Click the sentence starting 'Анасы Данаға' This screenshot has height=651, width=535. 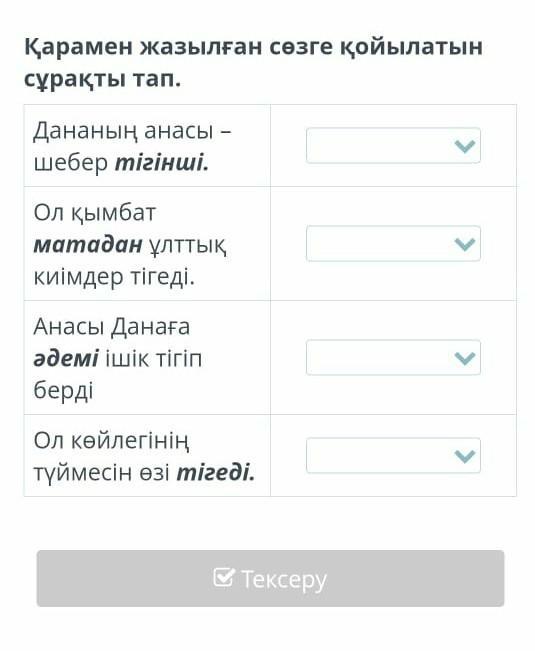click(x=117, y=358)
